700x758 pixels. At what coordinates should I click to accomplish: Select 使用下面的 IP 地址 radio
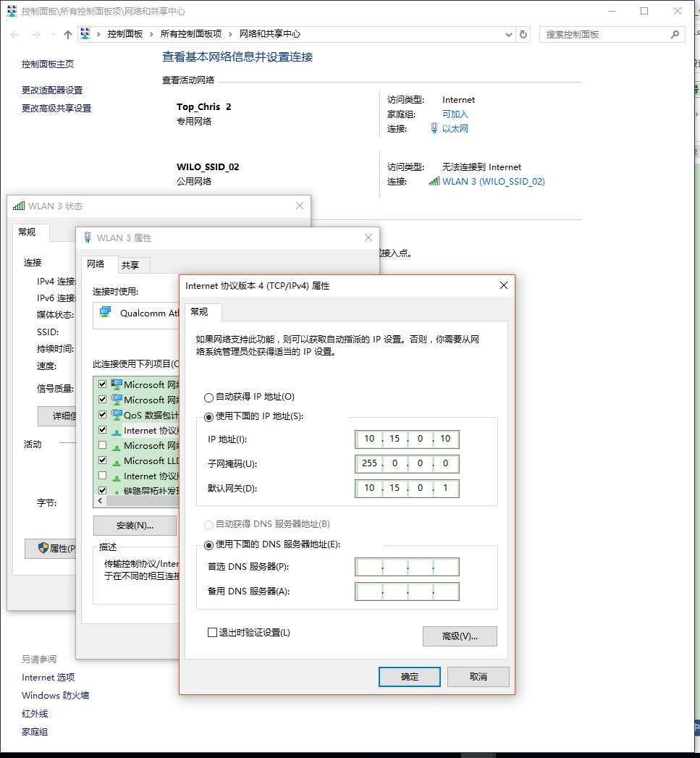208,417
